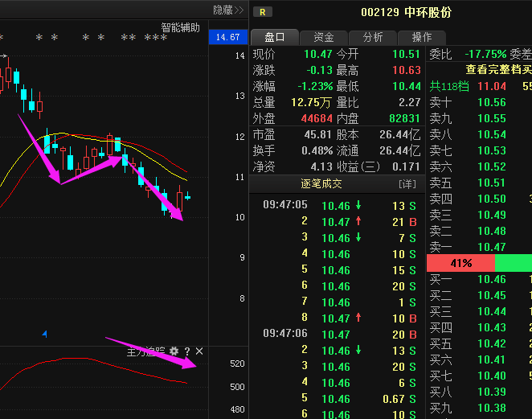
Task: Switch to the 操作 tab
Action: coord(421,37)
